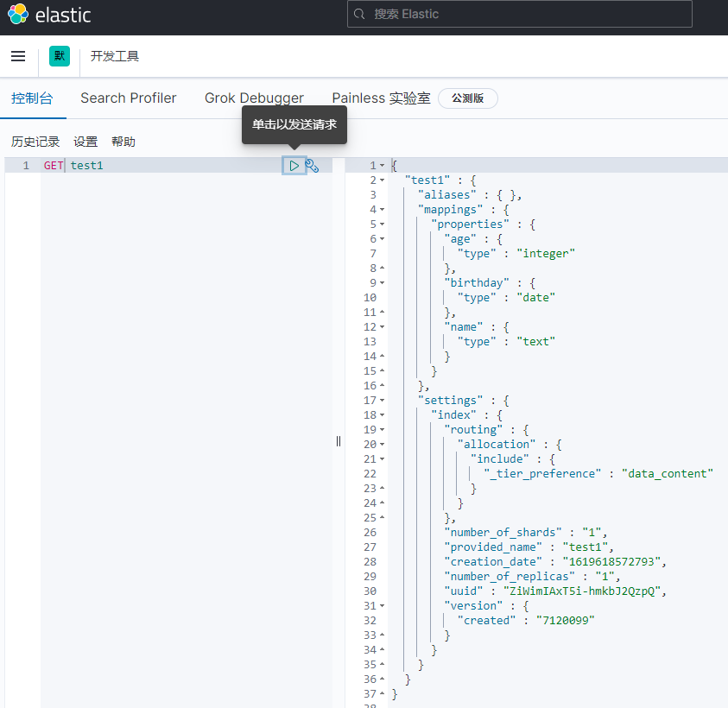Open the Painless 实验室 tab
Image resolution: width=728 pixels, height=708 pixels.
click(381, 98)
